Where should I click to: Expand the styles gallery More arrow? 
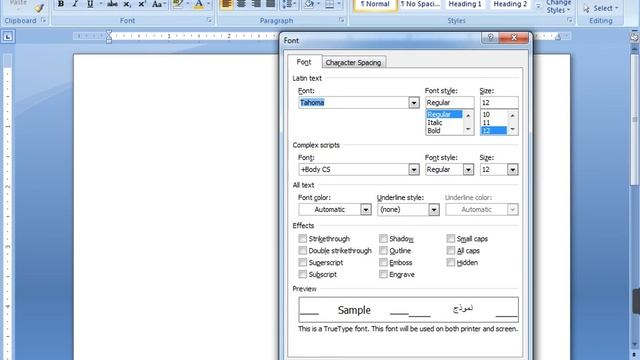[x=538, y=6]
